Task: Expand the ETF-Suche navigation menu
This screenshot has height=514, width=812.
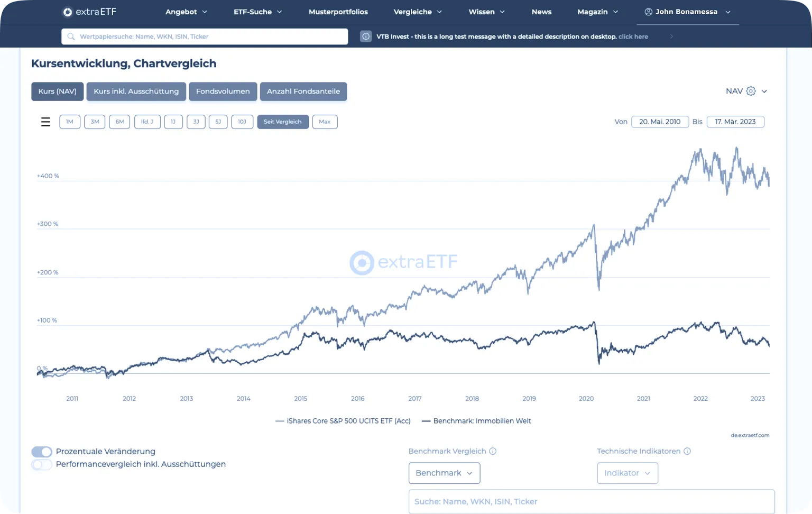Action: pos(258,12)
